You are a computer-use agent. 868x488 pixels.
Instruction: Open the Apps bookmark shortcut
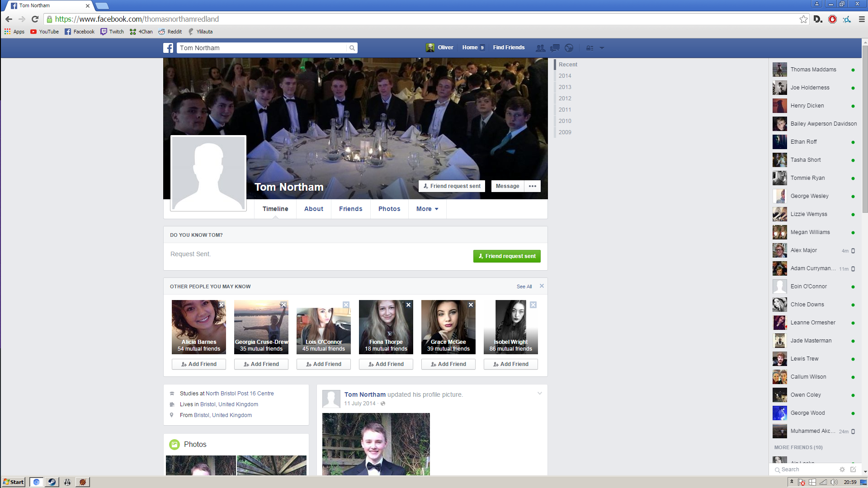[x=14, y=32]
